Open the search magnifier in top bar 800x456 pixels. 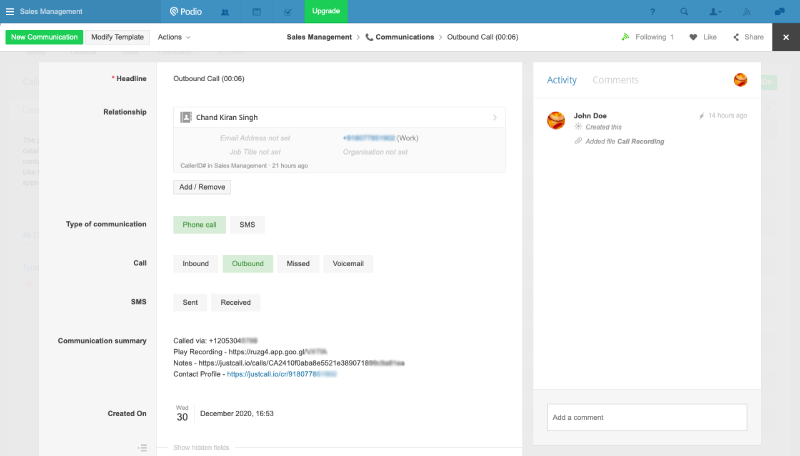684,11
